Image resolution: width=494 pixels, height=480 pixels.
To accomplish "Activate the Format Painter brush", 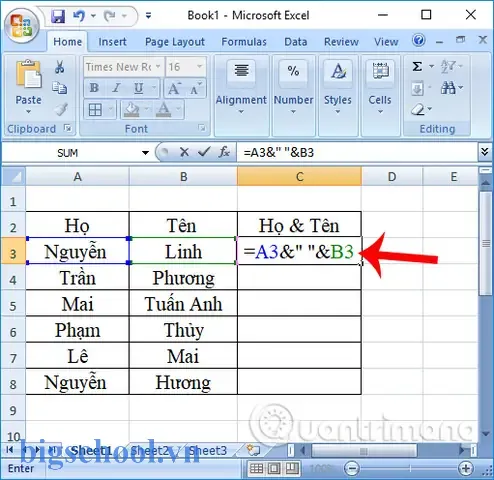I will [61, 109].
